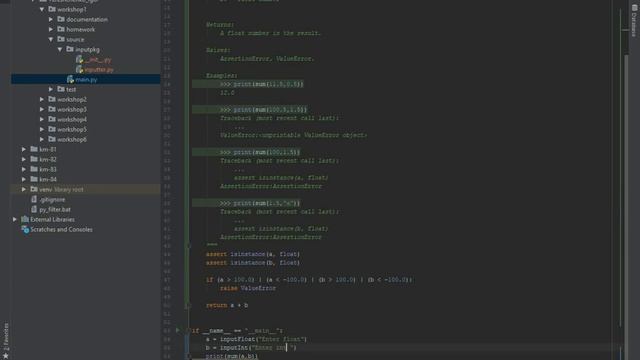Click the inputpkg package icon

pos(70,49)
